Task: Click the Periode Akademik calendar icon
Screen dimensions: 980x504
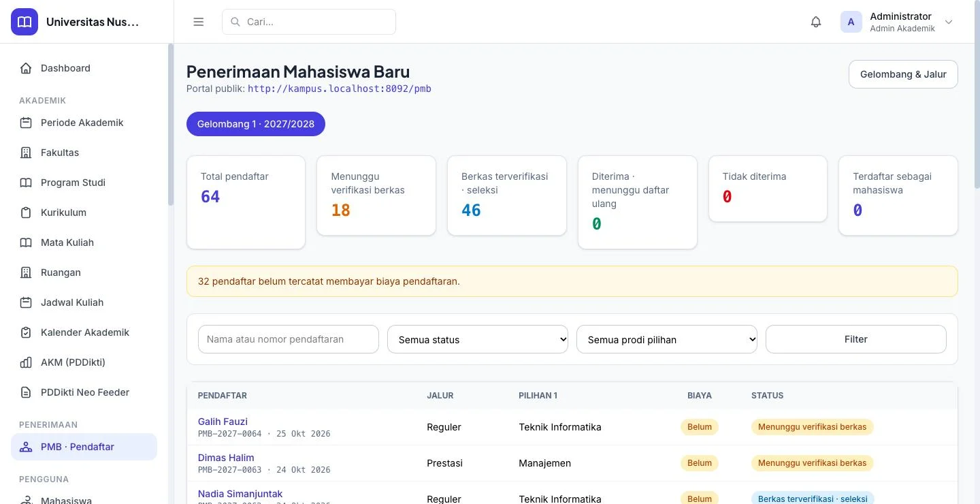Action: click(26, 123)
